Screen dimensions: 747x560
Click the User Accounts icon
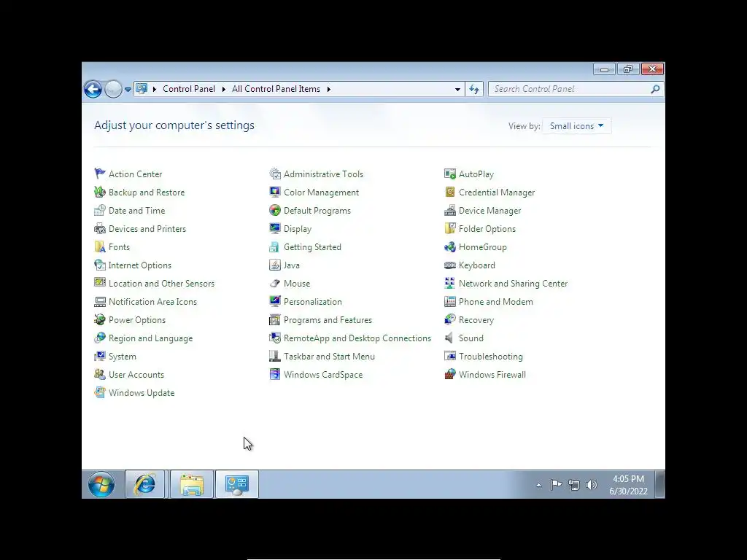(x=99, y=374)
